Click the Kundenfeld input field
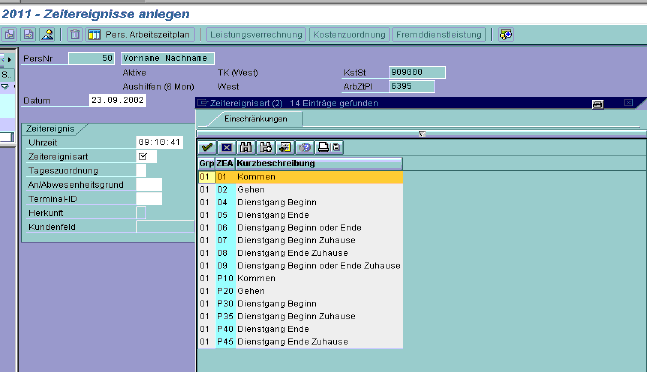647x372 pixels. (165, 226)
